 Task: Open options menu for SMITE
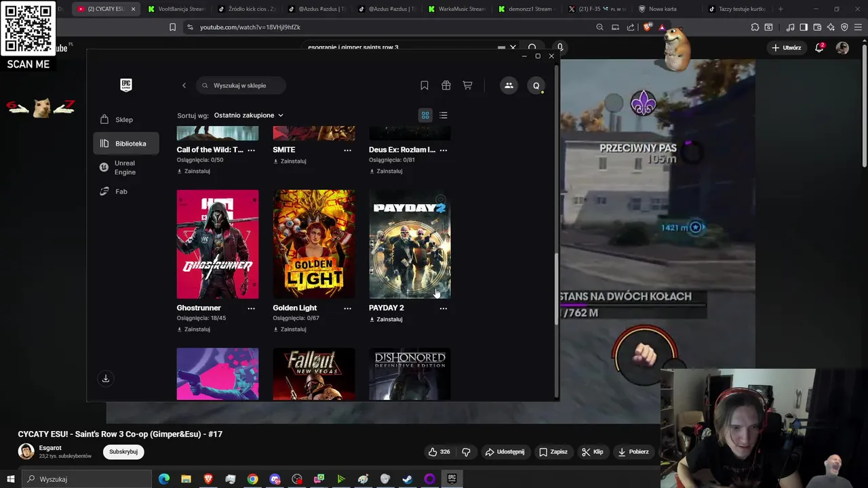347,150
